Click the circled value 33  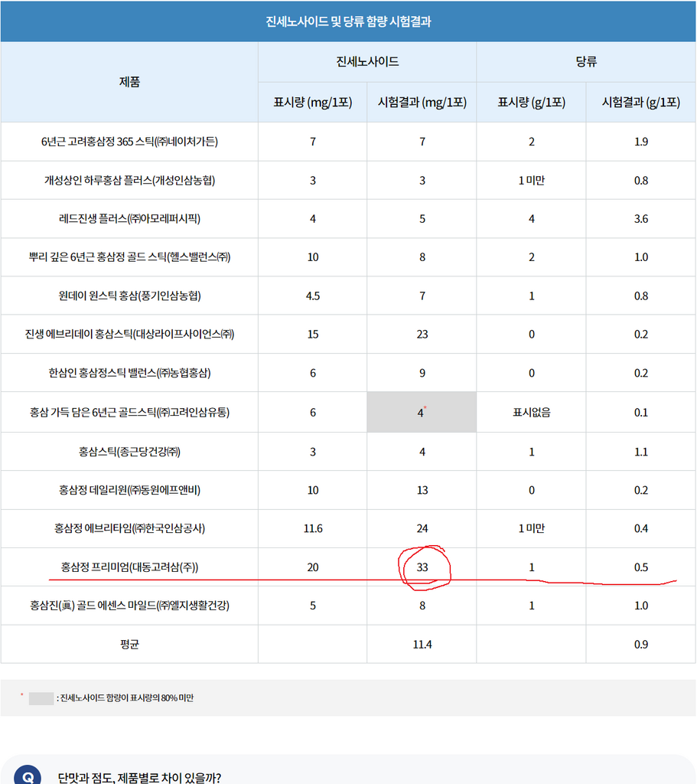point(422,567)
